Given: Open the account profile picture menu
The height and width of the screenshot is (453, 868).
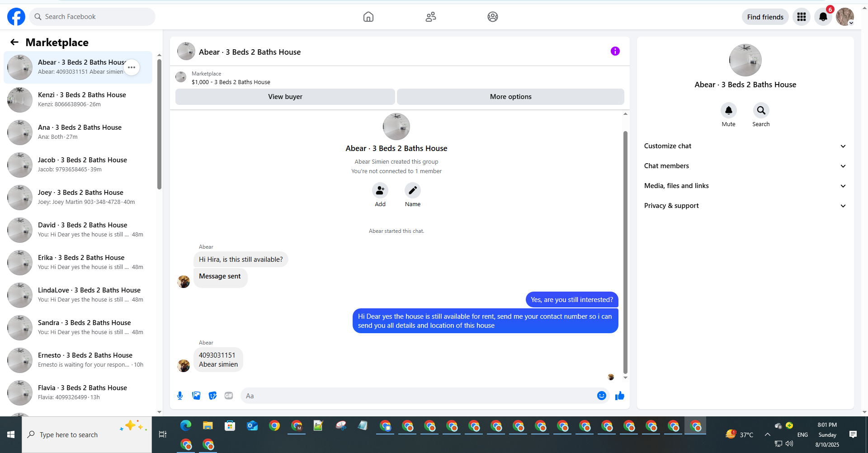Looking at the screenshot, I should click(x=844, y=17).
